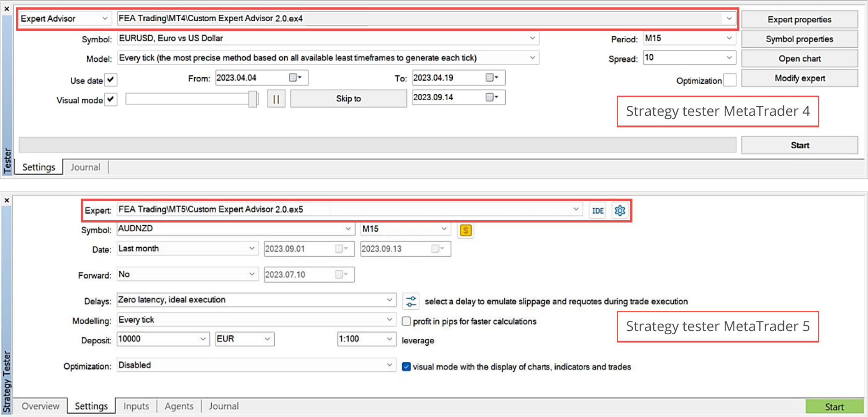The height and width of the screenshot is (417, 868).
Task: Open AUDNZD symbol dropdown
Action: [x=348, y=228]
